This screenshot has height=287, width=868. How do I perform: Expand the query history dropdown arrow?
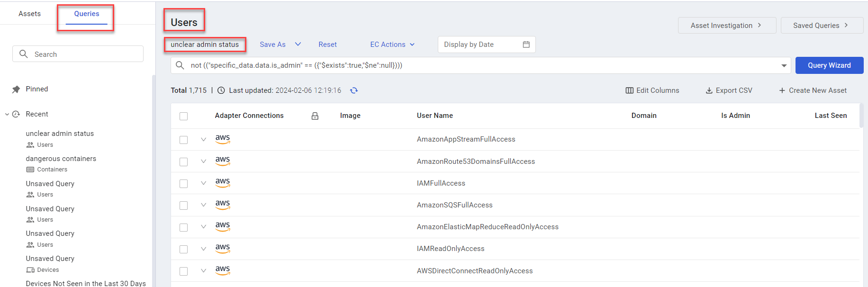coord(784,66)
